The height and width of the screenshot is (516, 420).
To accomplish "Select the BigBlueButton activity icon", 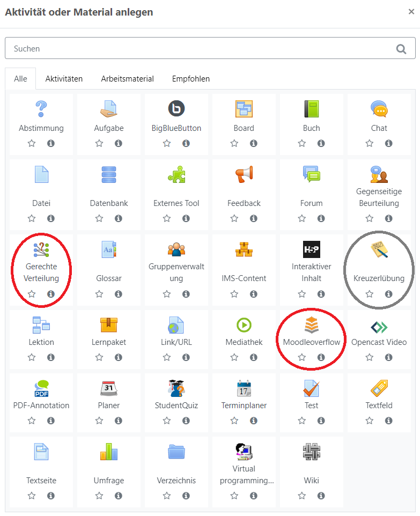I will (x=176, y=109).
